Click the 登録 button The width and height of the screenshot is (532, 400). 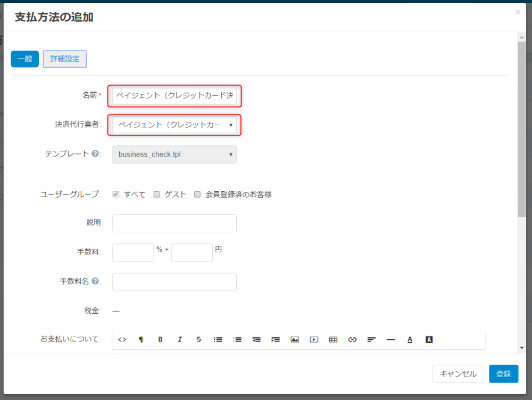(503, 374)
